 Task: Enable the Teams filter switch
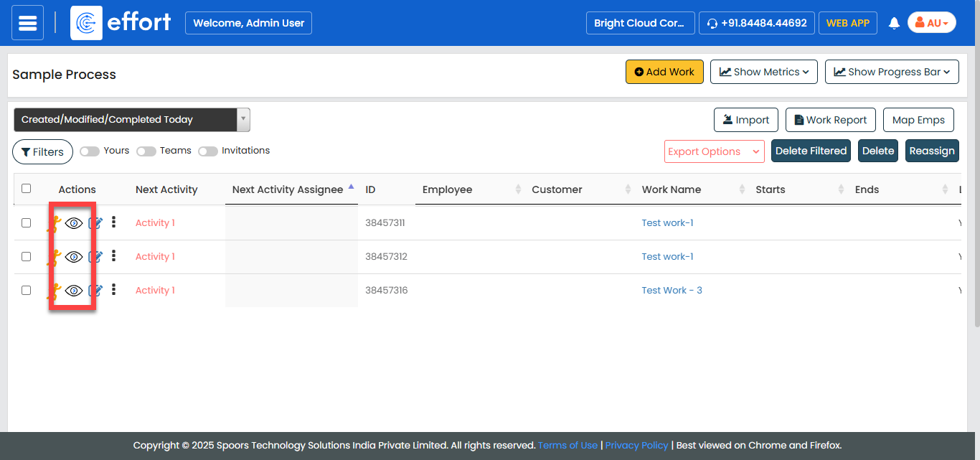click(146, 151)
